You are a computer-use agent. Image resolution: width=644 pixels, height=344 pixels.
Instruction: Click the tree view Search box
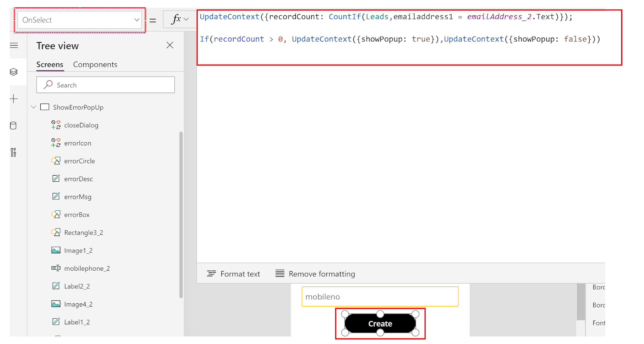tap(105, 85)
